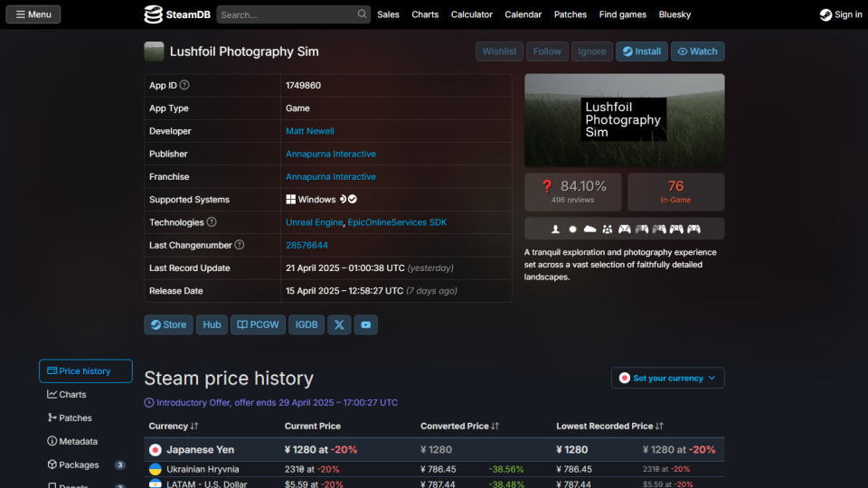This screenshot has height=488, width=868.
Task: Open the Patches nav item in header
Action: click(571, 14)
